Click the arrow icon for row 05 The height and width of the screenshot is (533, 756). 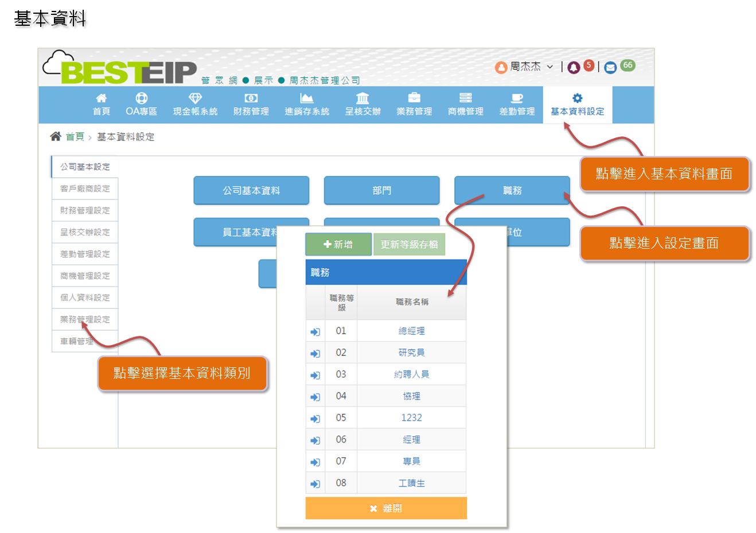(x=315, y=419)
